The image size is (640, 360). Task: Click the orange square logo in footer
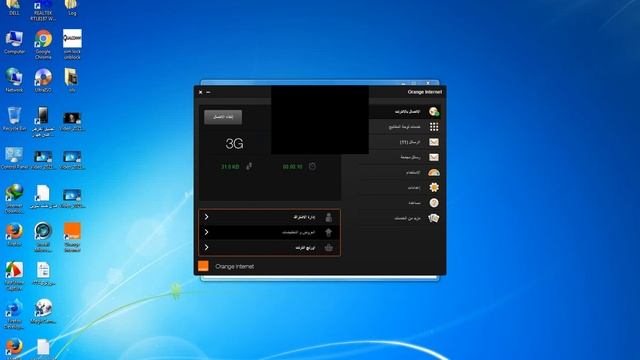(x=203, y=266)
